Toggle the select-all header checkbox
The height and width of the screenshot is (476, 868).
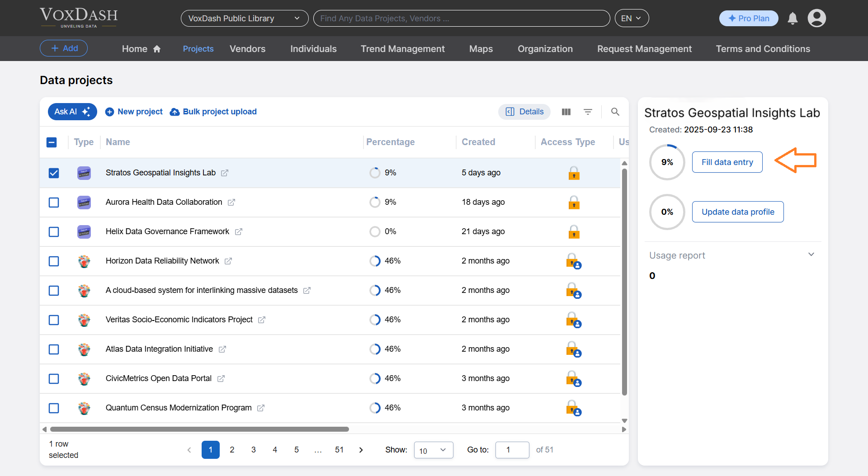coord(52,142)
